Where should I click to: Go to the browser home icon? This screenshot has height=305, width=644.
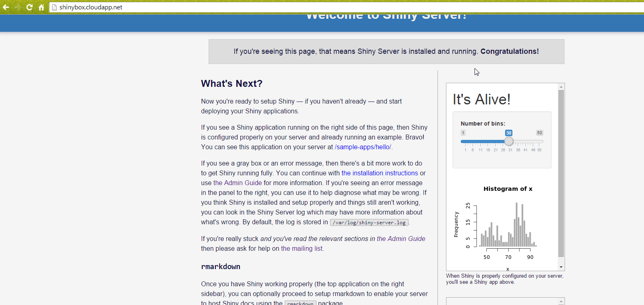(x=41, y=7)
